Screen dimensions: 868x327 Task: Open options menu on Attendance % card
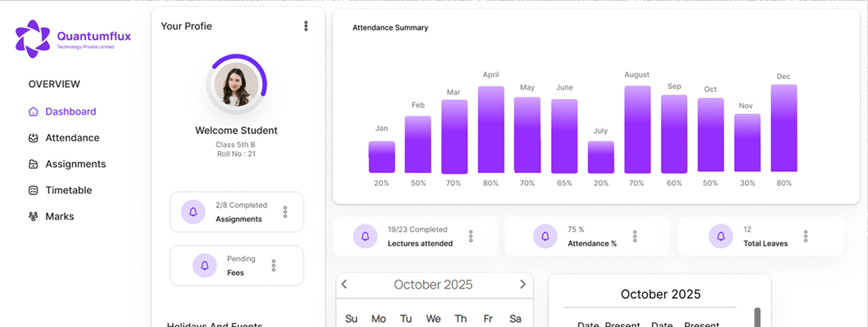635,237
